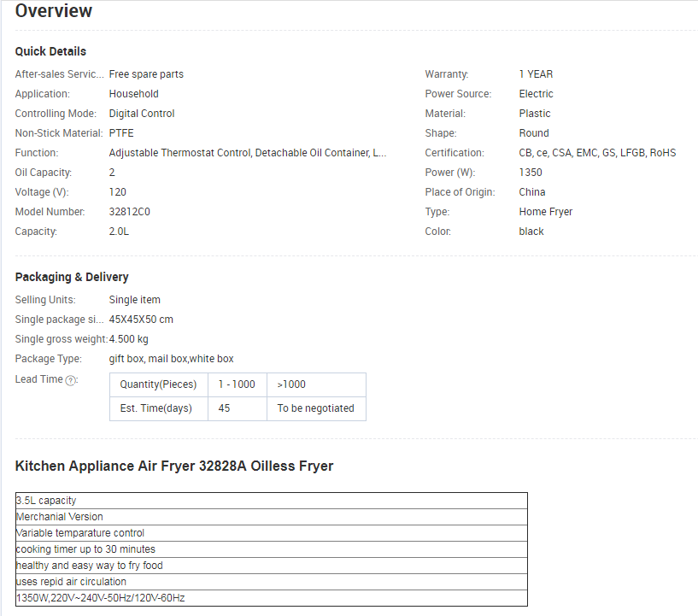Click the truncated Single package size label
698x616 pixels.
tap(59, 320)
